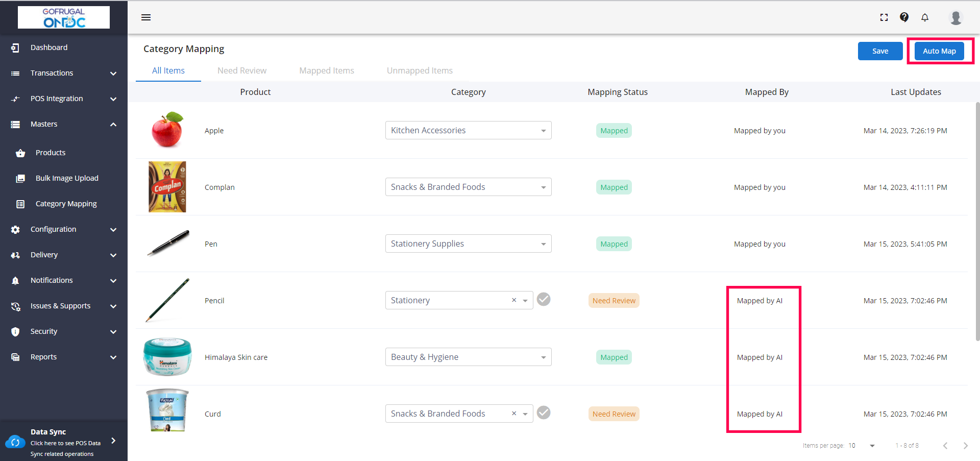980x461 pixels.
Task: Open the user profile avatar
Action: click(955, 17)
